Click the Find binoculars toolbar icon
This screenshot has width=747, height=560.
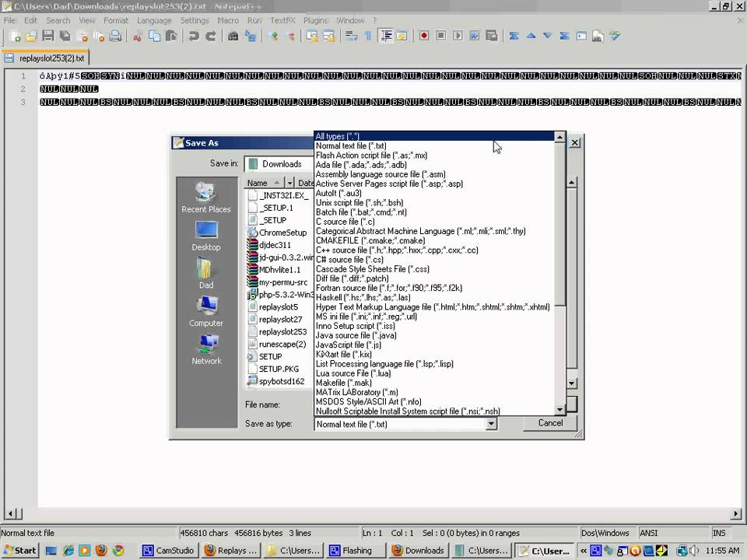(233, 37)
